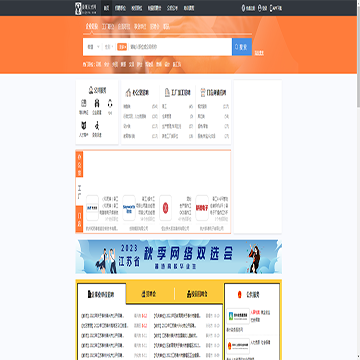Select the 工厂 vertical side tab

tap(79, 191)
